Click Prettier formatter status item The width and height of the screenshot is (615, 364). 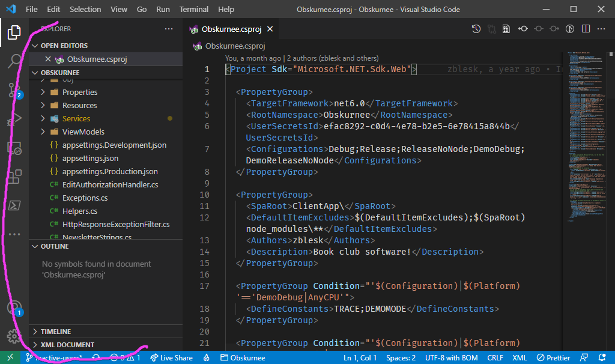(x=553, y=358)
